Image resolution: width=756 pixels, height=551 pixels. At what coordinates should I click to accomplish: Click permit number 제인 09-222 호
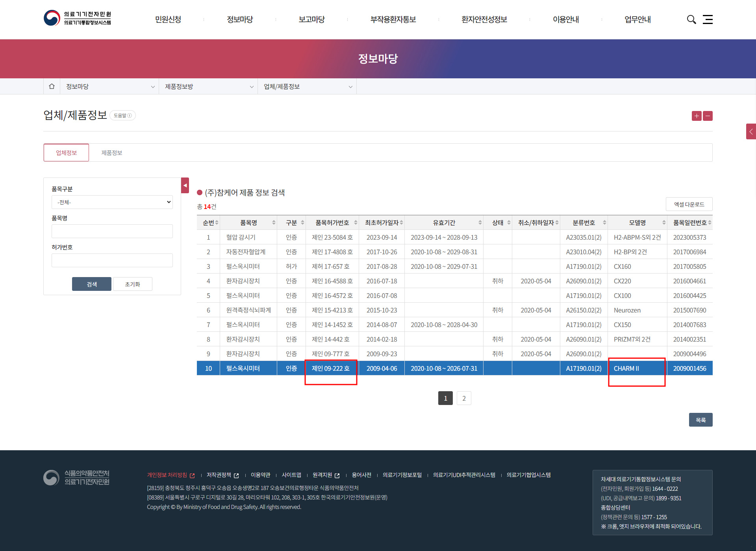coord(331,368)
